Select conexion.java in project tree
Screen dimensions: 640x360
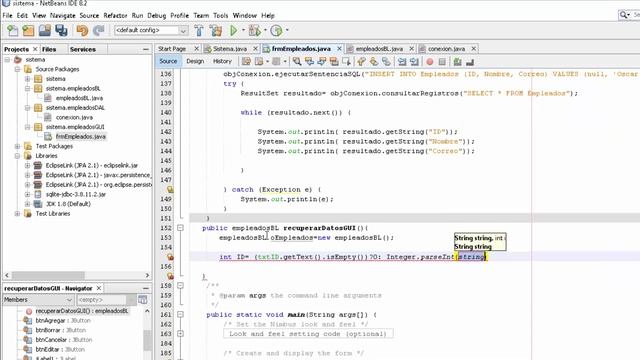(74, 117)
